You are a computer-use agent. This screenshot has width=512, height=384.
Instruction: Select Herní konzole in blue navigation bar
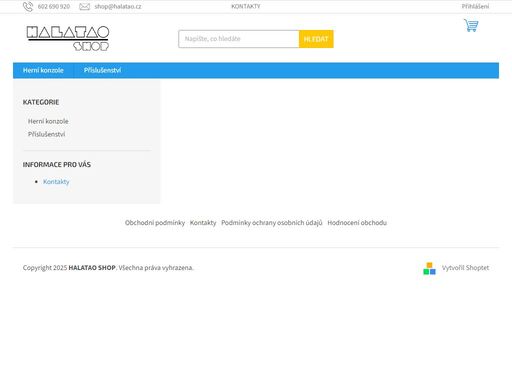point(43,70)
